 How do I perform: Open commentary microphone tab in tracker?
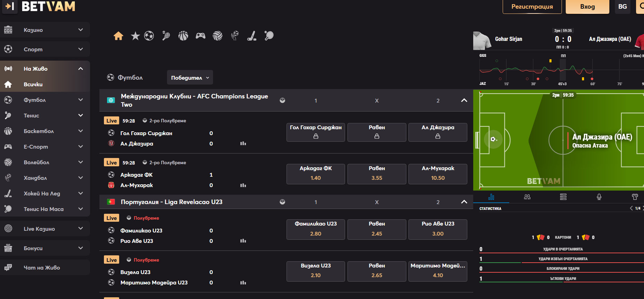coord(599,197)
